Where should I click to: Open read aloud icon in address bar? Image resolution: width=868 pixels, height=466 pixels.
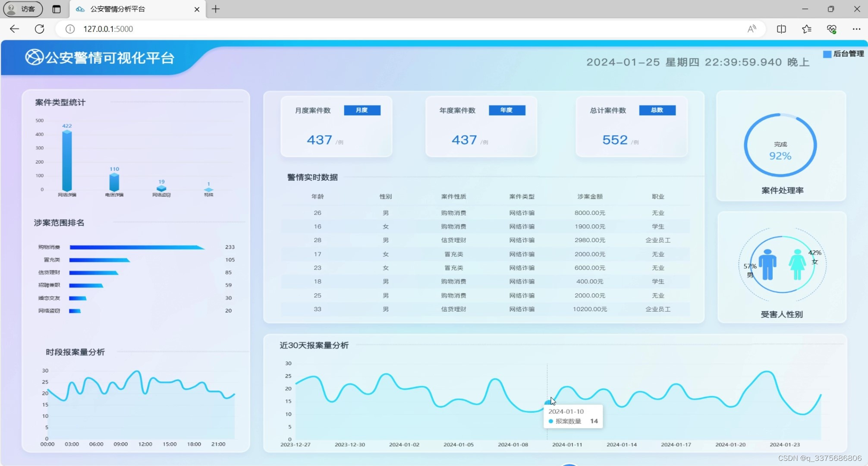(752, 29)
